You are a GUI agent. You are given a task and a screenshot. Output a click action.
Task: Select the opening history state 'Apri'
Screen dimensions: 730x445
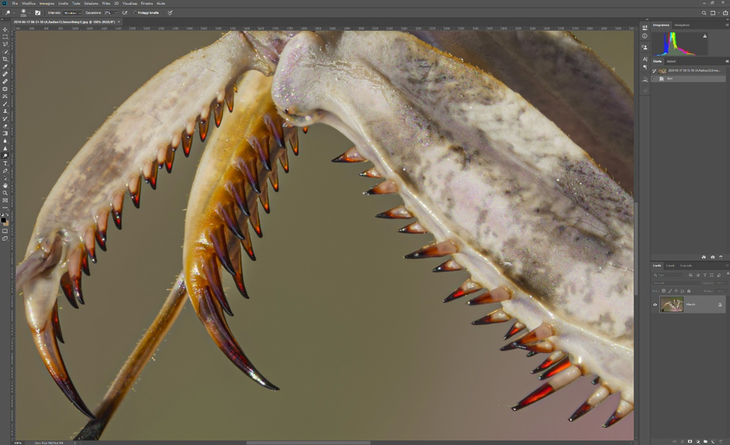click(x=670, y=78)
